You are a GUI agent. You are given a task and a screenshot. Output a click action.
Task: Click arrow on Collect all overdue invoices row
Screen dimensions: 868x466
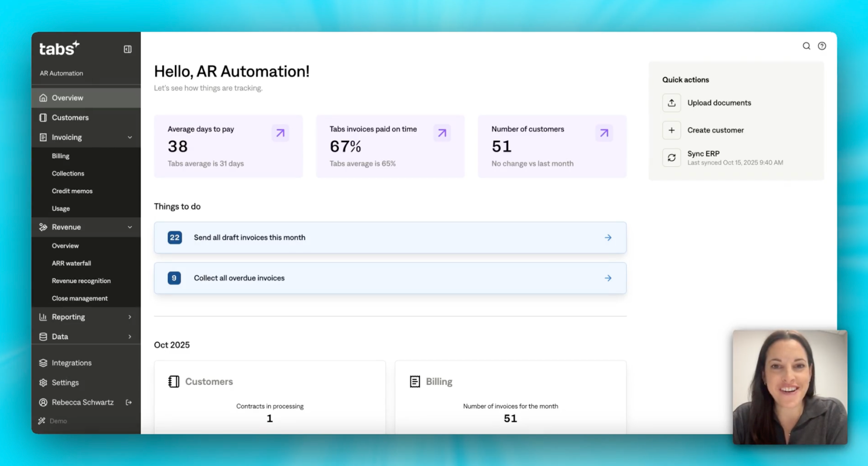pos(608,278)
